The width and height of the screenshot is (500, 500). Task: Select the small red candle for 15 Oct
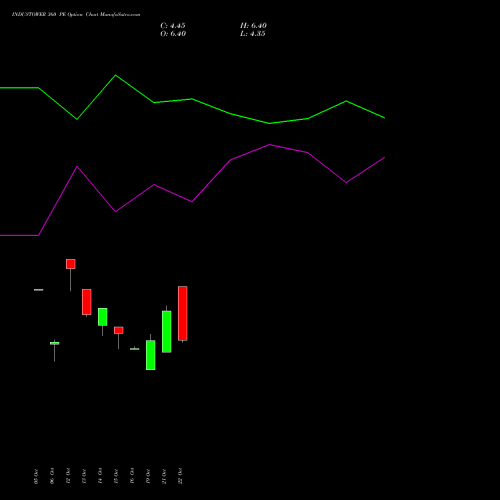point(119,330)
